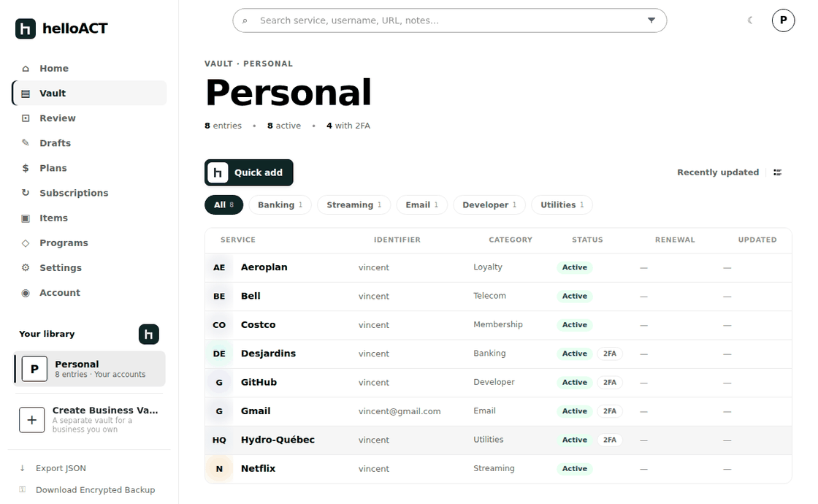Expand the search filter dropdown arrow
Viewport: 818px width, 504px height.
(x=651, y=20)
